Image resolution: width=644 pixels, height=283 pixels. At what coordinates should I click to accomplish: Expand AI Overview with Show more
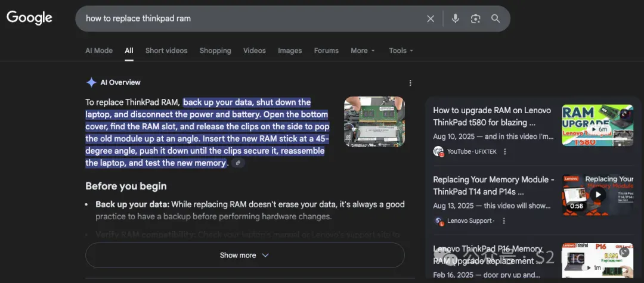245,255
